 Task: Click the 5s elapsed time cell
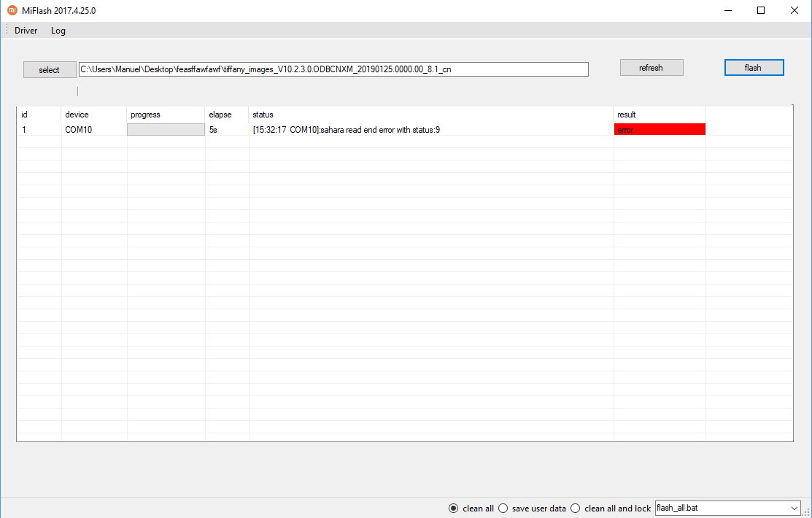click(x=227, y=130)
